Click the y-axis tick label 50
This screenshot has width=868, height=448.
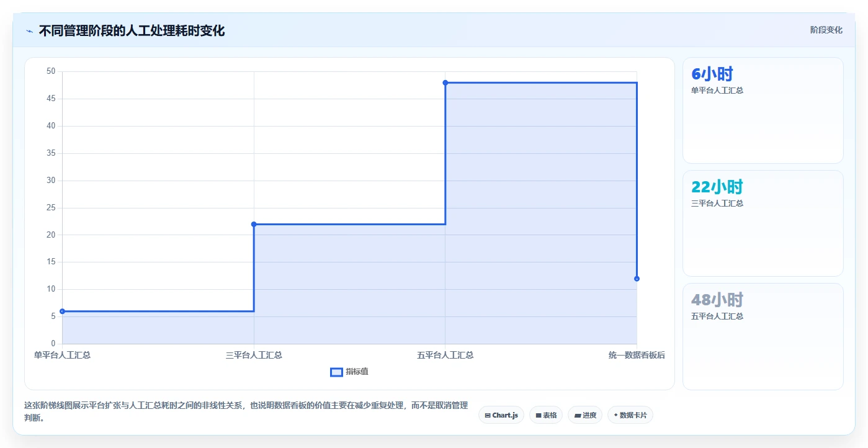click(51, 71)
